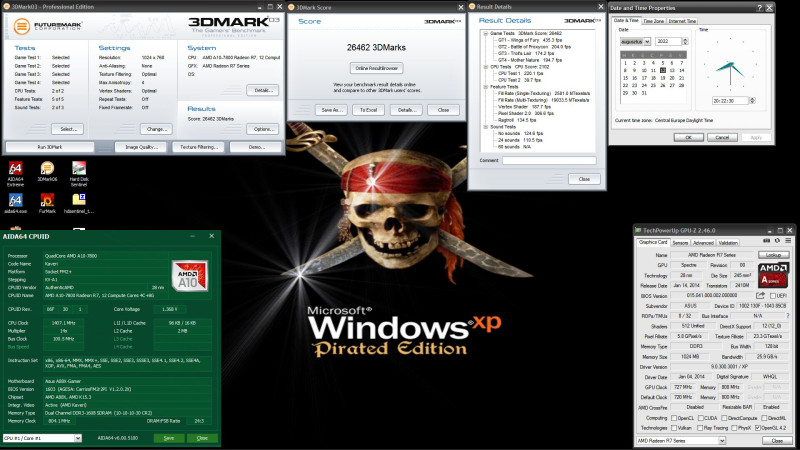Click the 3DMark03 title bar orange icon
Screen dimensions: 800x450
point(7,7)
